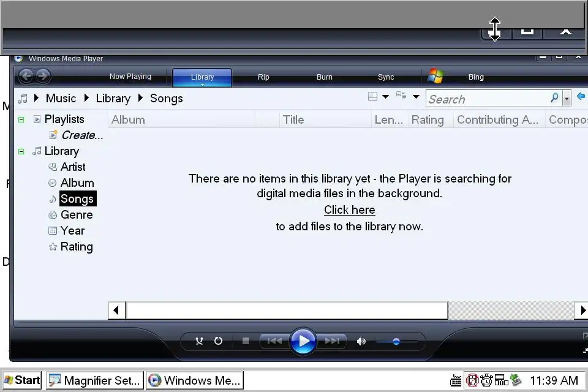
Task: Expand the arrow before Library breadcrumb
Action: pos(86,98)
